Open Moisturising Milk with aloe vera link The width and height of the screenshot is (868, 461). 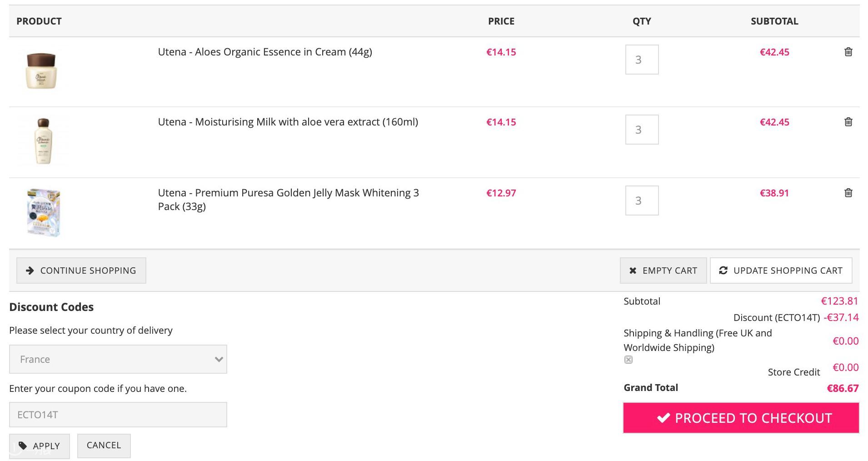click(x=288, y=122)
